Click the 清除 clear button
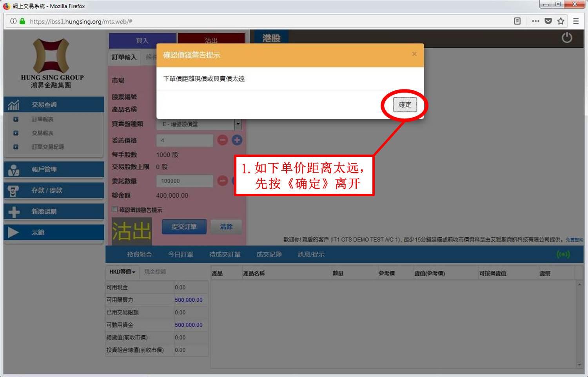Image resolution: width=588 pixels, height=377 pixels. (227, 226)
